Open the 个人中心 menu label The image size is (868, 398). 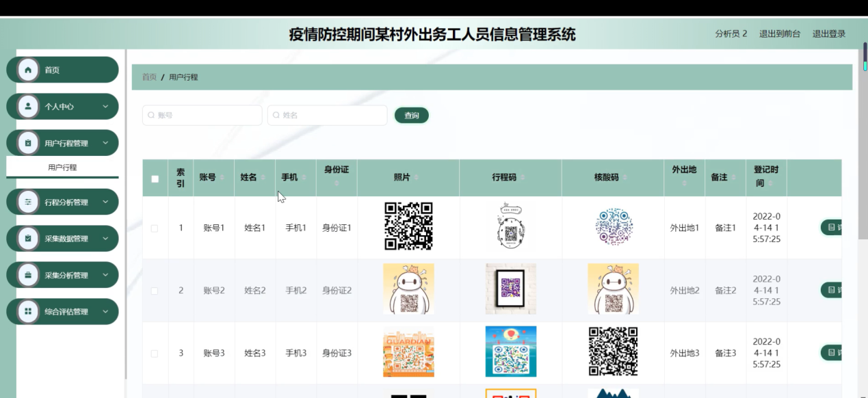tap(60, 107)
